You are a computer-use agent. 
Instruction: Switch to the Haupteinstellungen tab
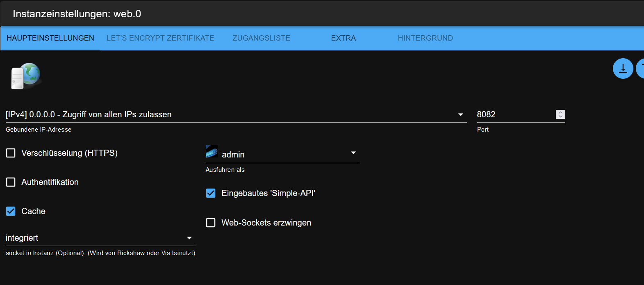point(50,38)
